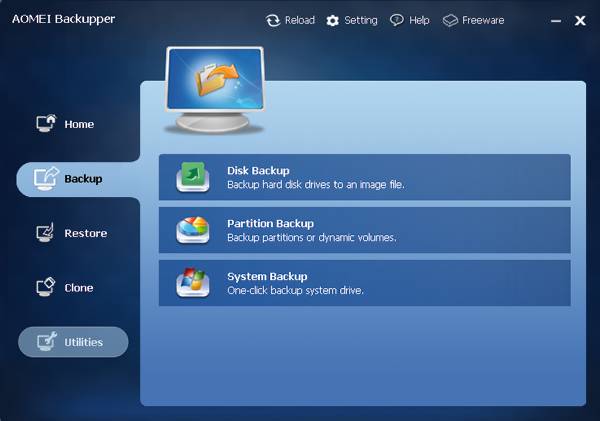The height and width of the screenshot is (421, 600).
Task: Click the Clone monitor icon in sidebar
Action: (46, 287)
